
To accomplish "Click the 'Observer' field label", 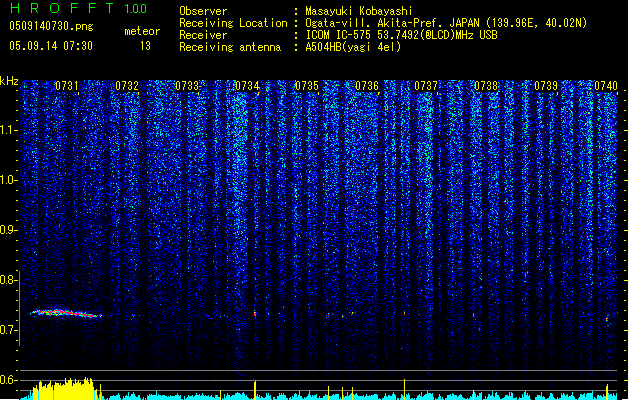I will (x=203, y=11).
